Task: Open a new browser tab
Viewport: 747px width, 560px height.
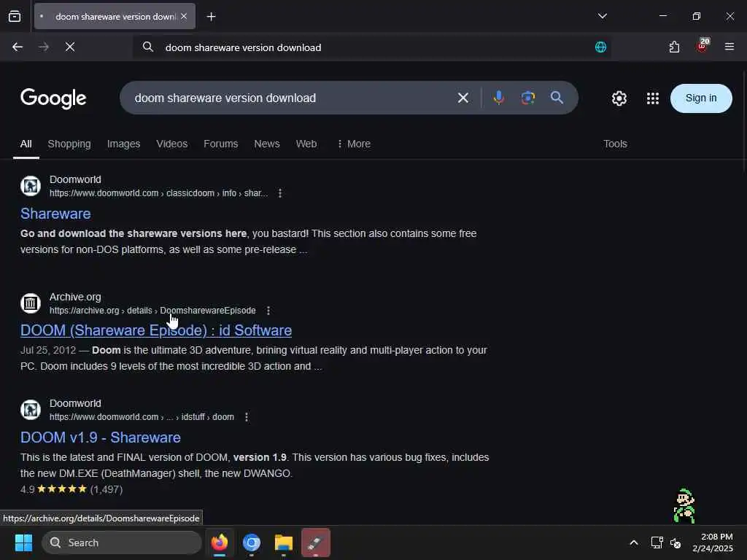Action: (x=211, y=17)
